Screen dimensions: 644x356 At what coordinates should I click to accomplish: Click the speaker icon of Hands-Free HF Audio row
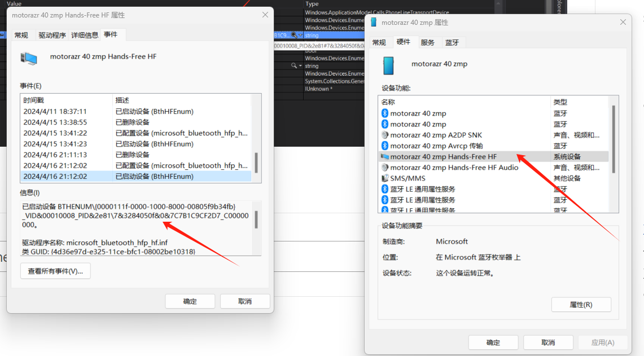coord(385,168)
